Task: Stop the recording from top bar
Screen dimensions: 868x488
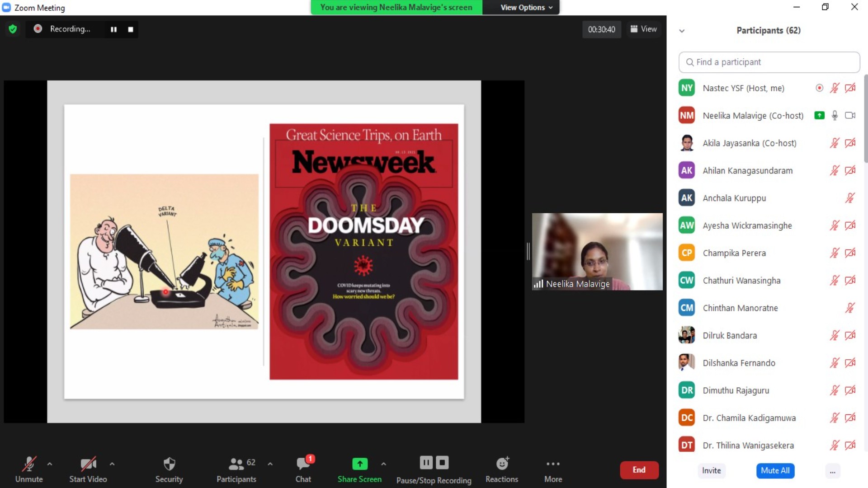Action: pyautogui.click(x=131, y=29)
